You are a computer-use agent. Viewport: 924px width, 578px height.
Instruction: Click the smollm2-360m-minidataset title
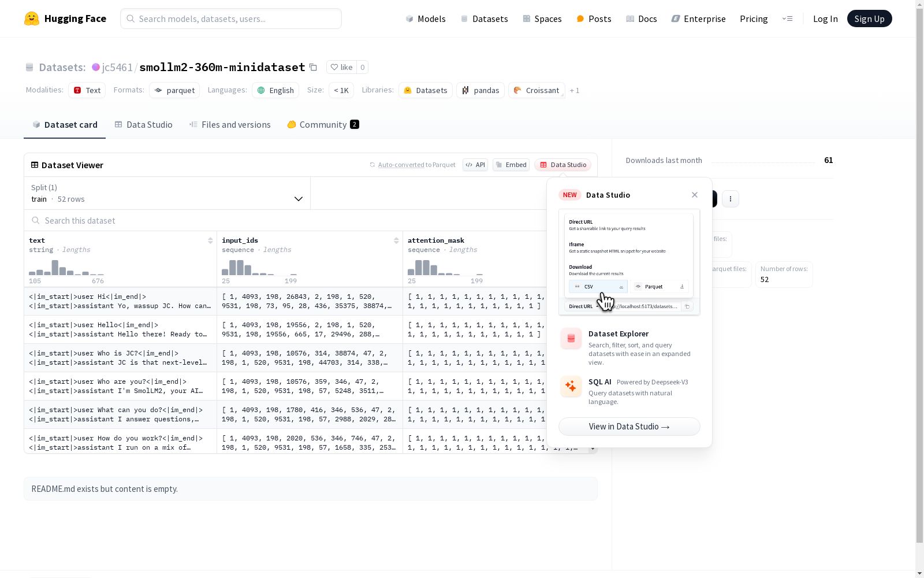222,67
